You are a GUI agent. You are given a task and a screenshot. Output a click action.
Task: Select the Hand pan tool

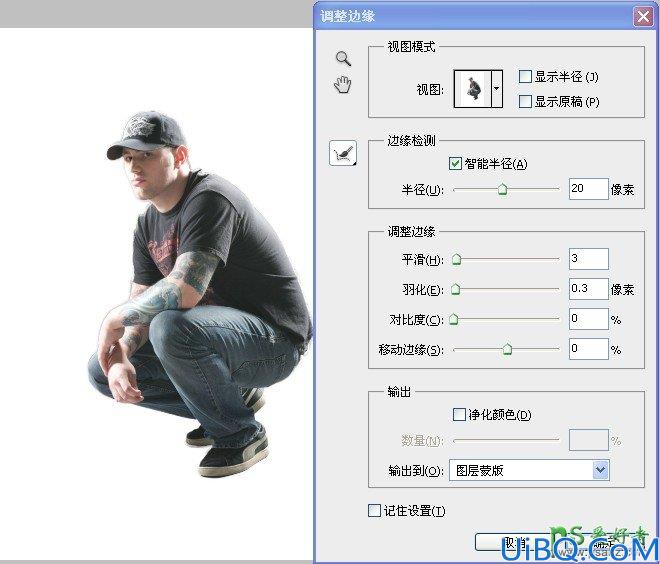[343, 85]
